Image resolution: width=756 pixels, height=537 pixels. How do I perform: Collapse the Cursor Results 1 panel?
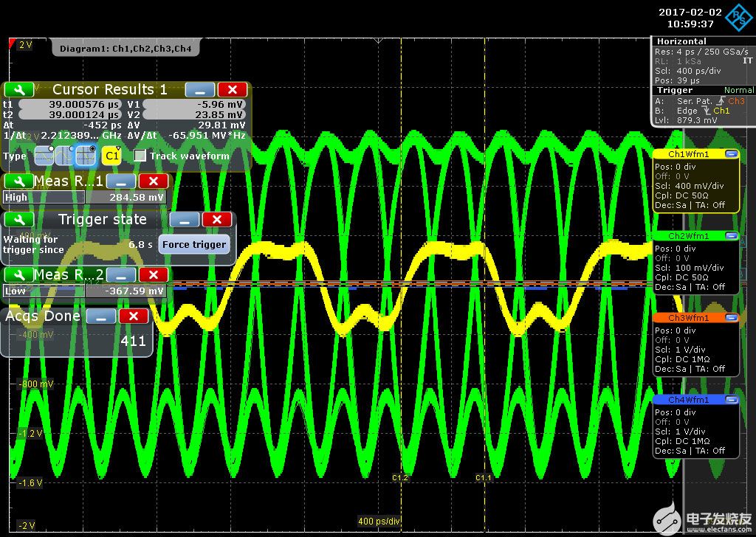tap(199, 89)
